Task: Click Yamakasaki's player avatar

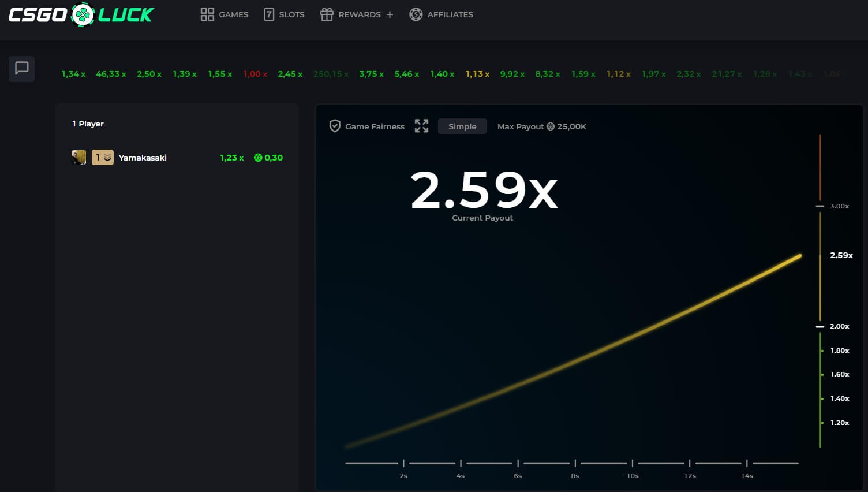Action: (78, 158)
